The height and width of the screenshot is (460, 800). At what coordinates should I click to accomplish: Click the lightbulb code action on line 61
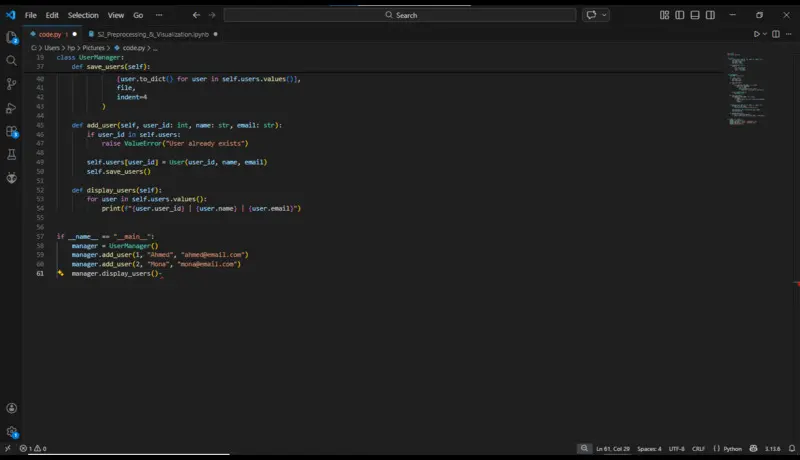point(60,273)
